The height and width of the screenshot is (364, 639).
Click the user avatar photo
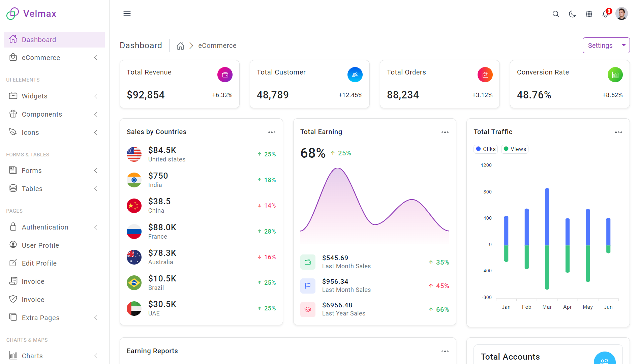[x=621, y=14]
